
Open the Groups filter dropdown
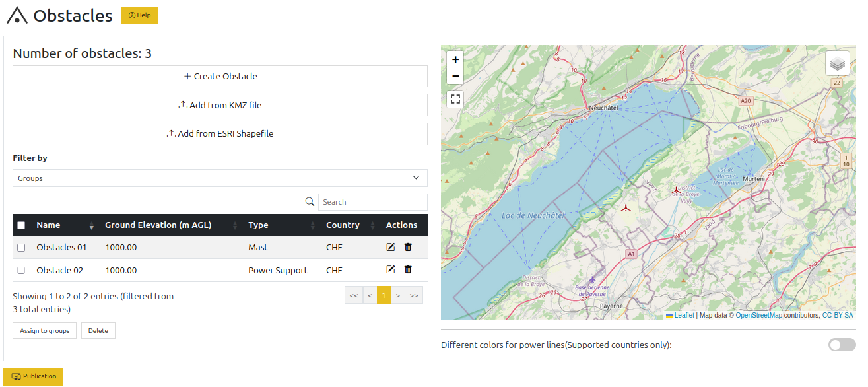[x=220, y=178]
